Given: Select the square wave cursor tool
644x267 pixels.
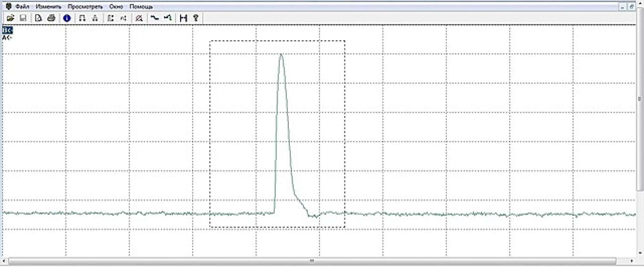Looking at the screenshot, I should point(82,18).
